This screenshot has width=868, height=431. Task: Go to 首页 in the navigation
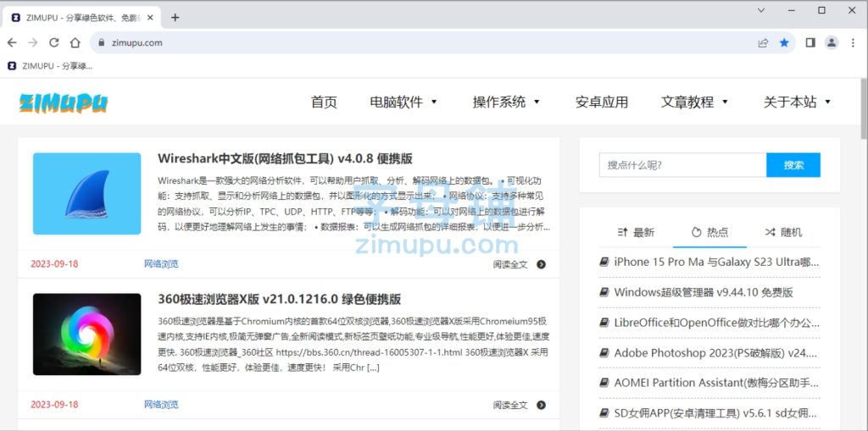tap(324, 102)
